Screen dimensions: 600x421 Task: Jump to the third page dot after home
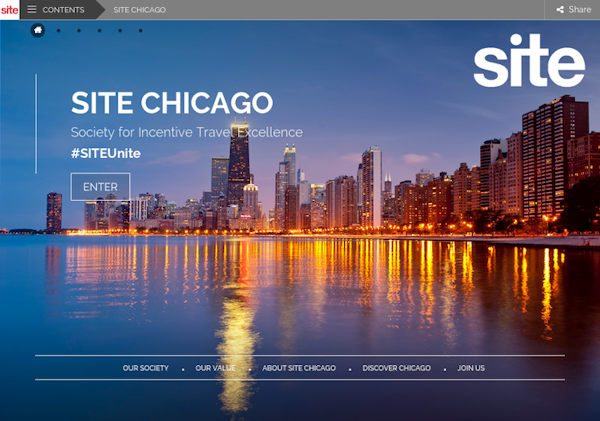99,31
